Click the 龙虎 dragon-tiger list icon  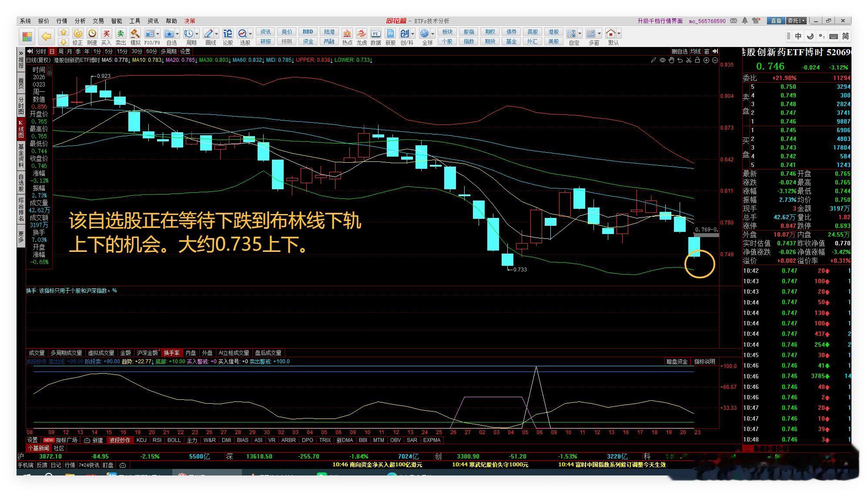click(361, 34)
